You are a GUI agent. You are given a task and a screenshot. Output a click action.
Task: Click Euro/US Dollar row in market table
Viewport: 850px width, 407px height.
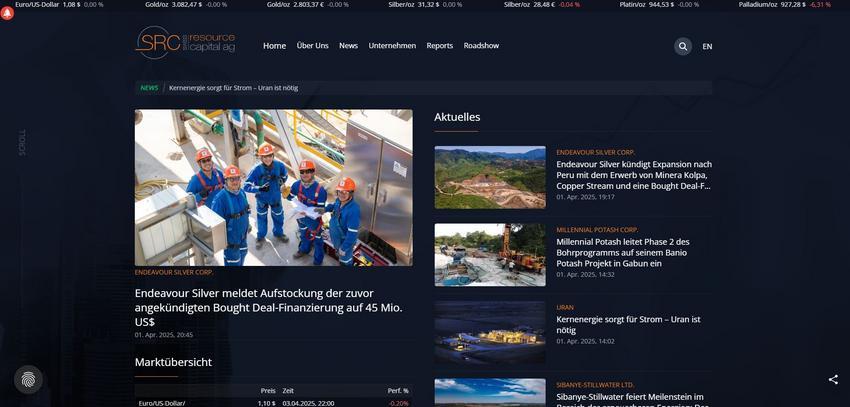tap(274, 403)
